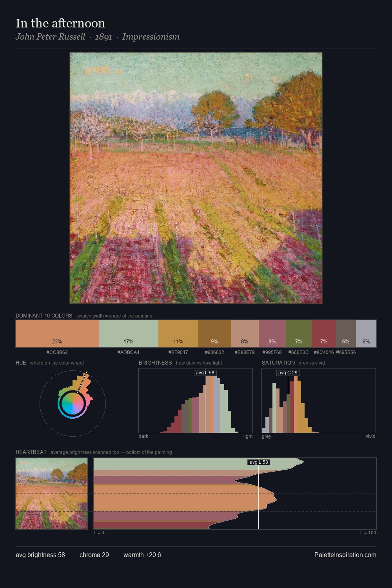Click the 'L = 100' axis label
The image size is (392, 588).
[x=368, y=533]
